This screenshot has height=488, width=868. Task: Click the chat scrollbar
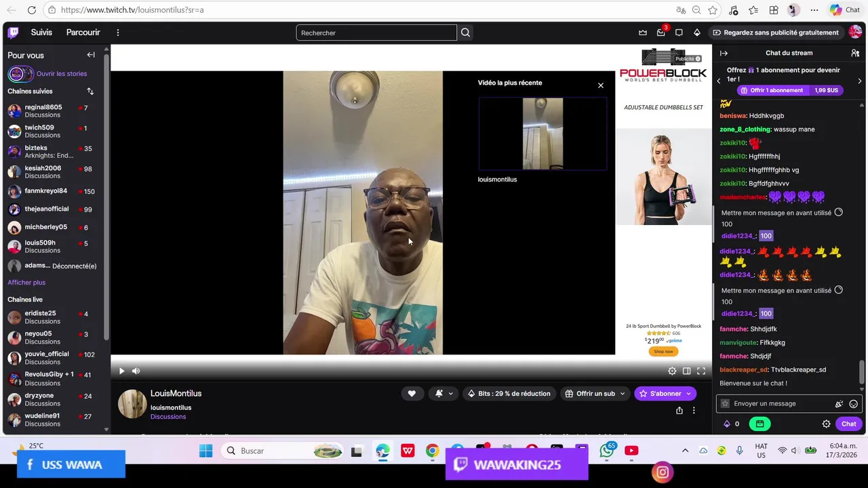863,371
